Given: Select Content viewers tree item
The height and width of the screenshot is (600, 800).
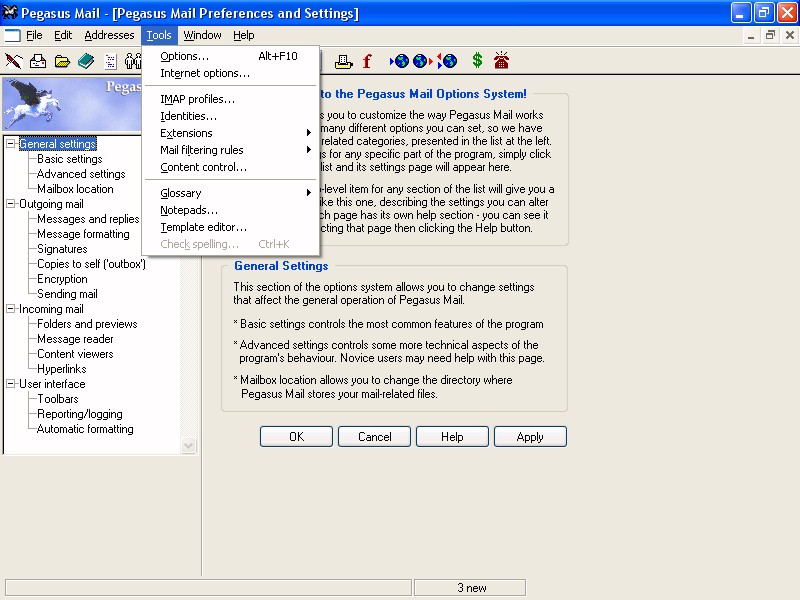Looking at the screenshot, I should tap(76, 354).
